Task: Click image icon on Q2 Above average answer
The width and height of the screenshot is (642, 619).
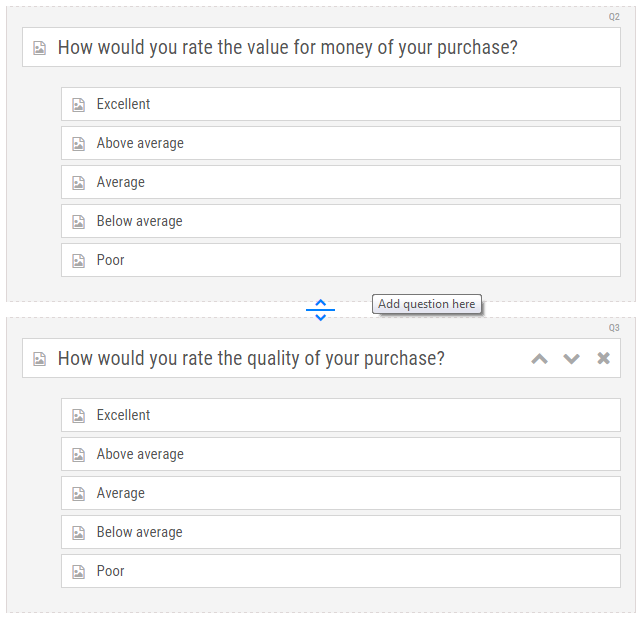Action: coord(79,144)
